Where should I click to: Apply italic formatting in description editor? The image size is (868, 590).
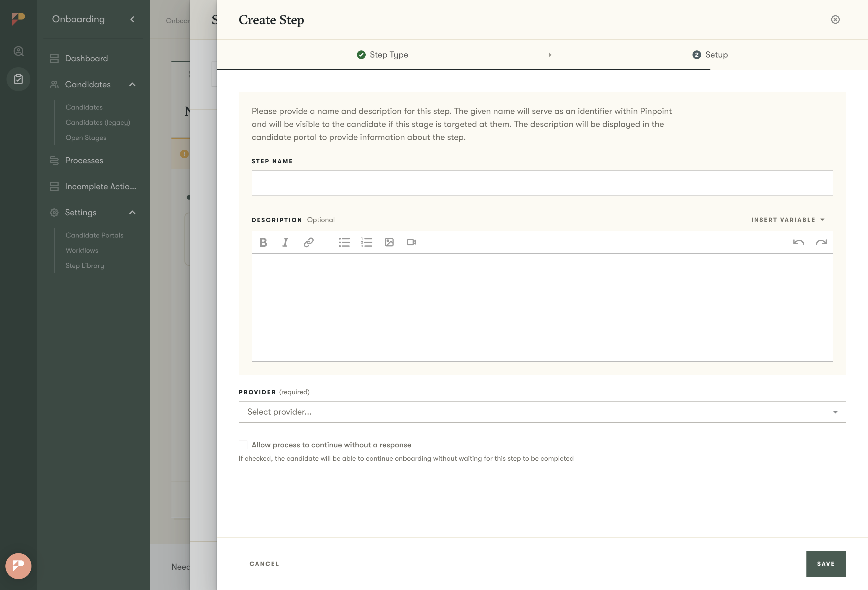point(285,242)
